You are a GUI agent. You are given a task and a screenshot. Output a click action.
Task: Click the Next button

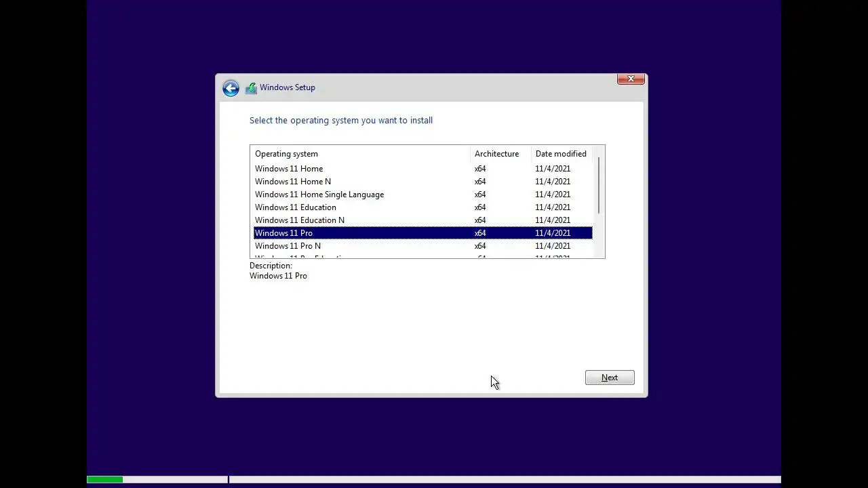pyautogui.click(x=610, y=378)
